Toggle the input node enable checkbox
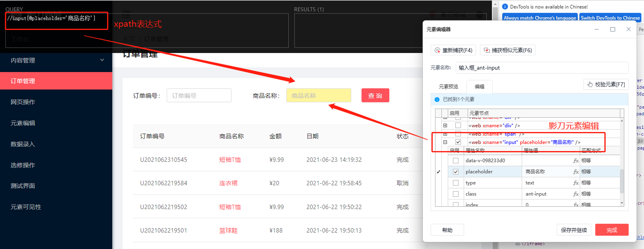The image size is (644, 249). [458, 142]
